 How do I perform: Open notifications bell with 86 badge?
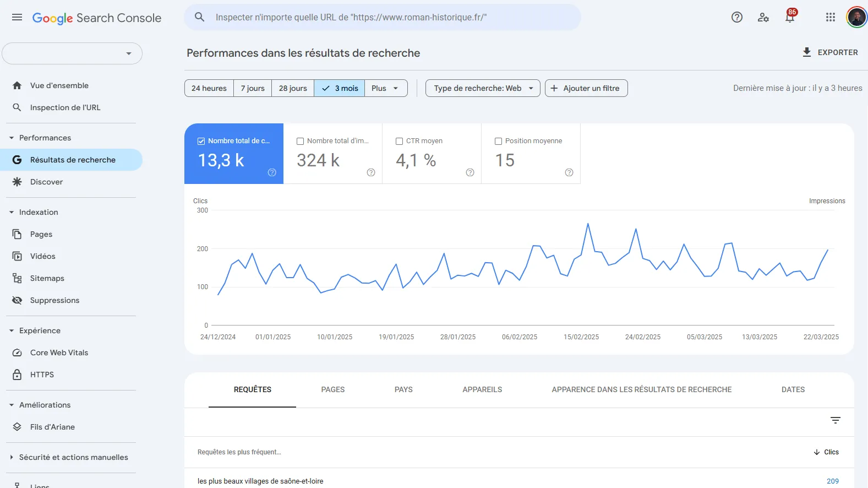pyautogui.click(x=790, y=17)
